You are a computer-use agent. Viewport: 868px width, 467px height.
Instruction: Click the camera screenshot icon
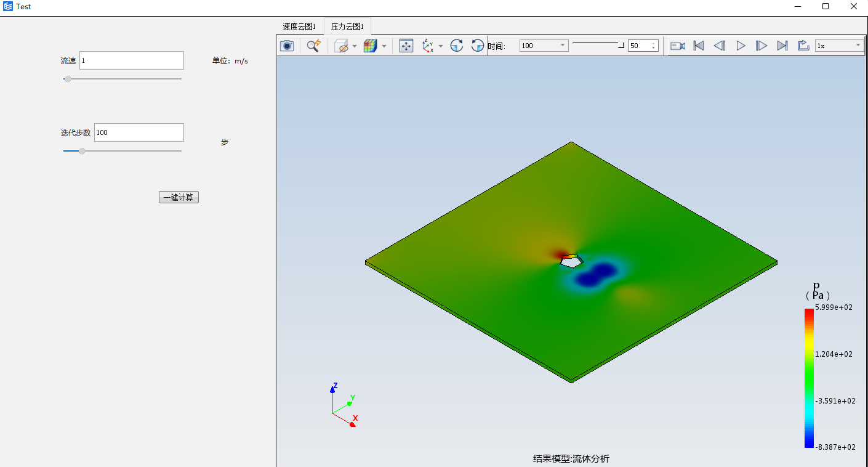[287, 46]
